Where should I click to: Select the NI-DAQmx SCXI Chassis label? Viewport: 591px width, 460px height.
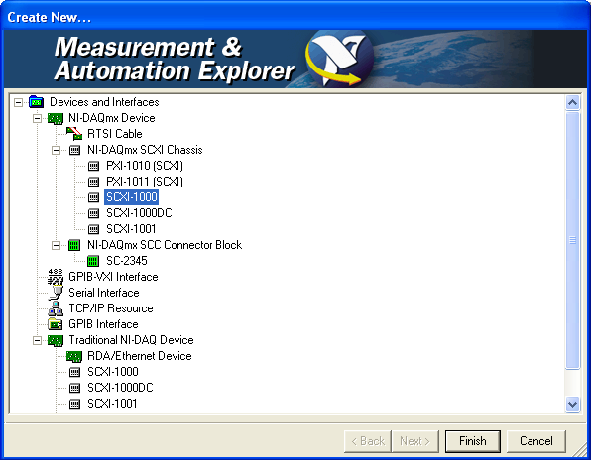click(145, 150)
